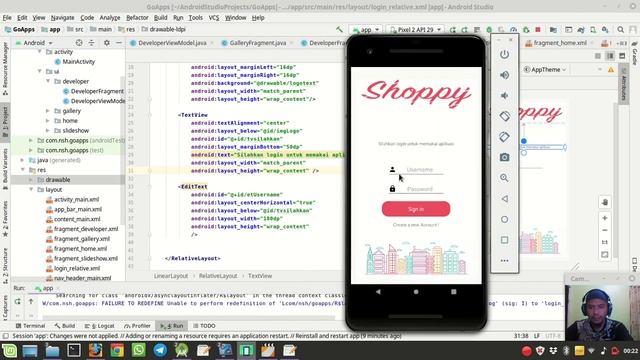Screen dimensions: 640x360
Task: Collapse the activity folder
Action: point(40,51)
